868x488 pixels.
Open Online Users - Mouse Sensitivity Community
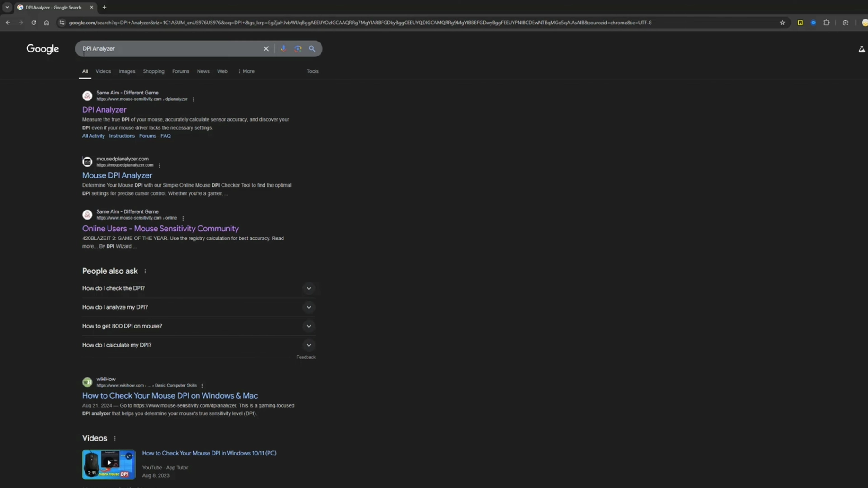tap(160, 229)
